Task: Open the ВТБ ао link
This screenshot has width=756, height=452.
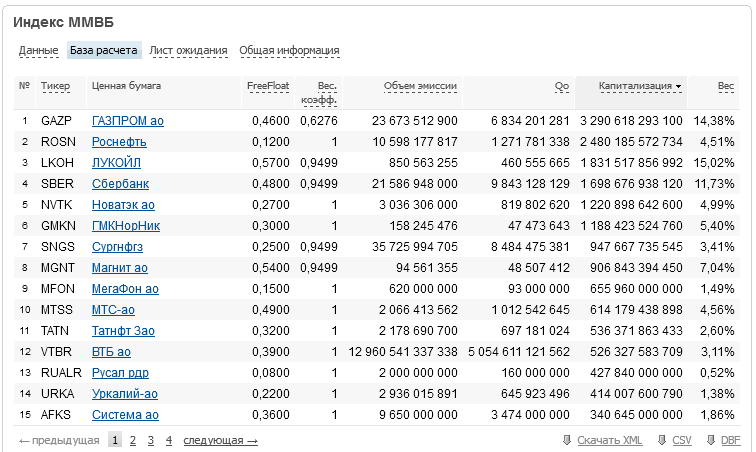Action: [111, 352]
